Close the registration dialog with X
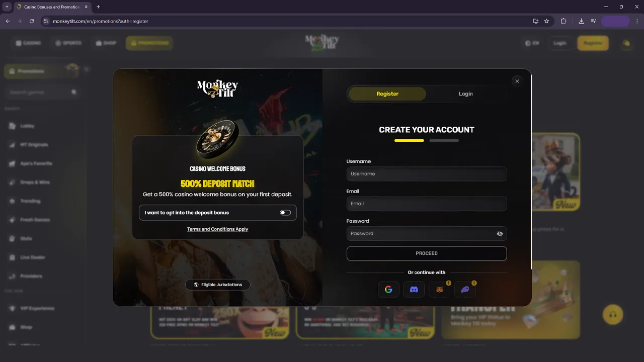644x362 pixels. point(517,81)
